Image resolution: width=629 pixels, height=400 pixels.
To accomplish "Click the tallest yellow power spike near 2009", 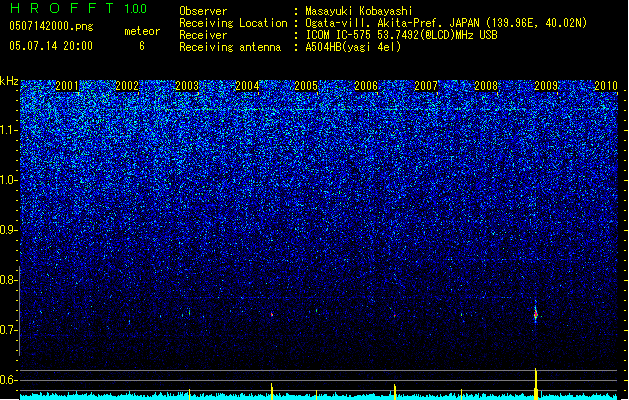I will coord(536,384).
